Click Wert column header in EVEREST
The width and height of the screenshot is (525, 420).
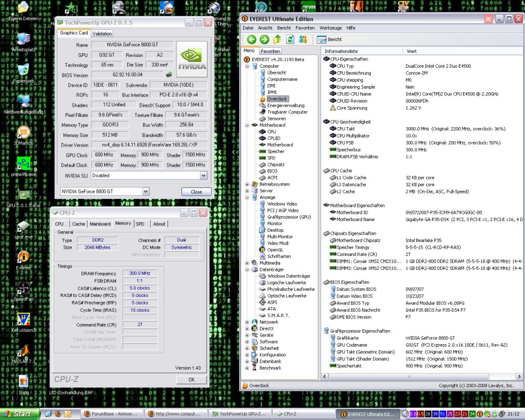point(462,51)
